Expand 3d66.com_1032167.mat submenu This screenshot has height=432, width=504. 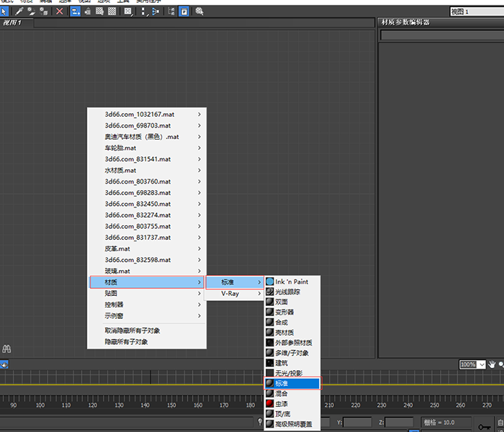click(x=147, y=114)
